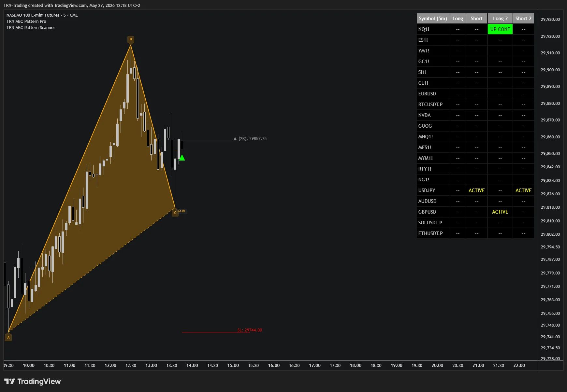
Task: Select the USDJPY symbol cell
Action: coord(433,190)
